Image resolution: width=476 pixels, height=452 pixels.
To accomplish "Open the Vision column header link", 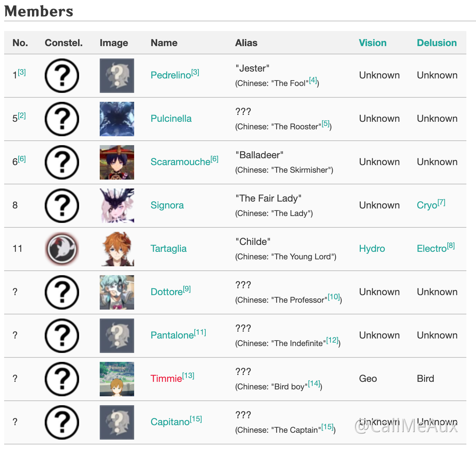I will coord(372,43).
